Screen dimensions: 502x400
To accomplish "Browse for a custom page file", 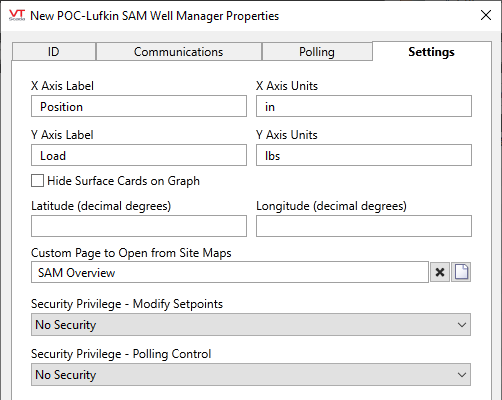I will click(461, 272).
